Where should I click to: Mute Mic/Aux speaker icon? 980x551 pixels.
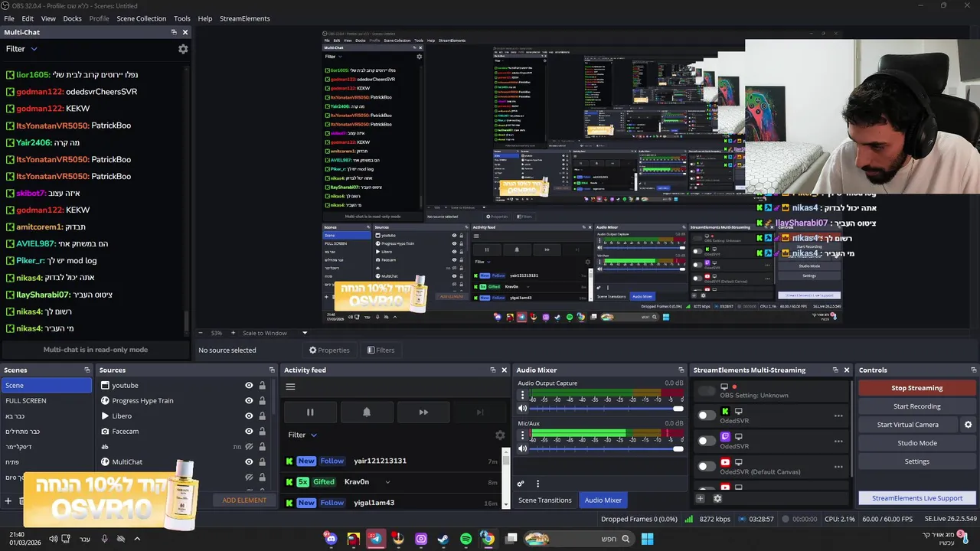click(x=523, y=448)
